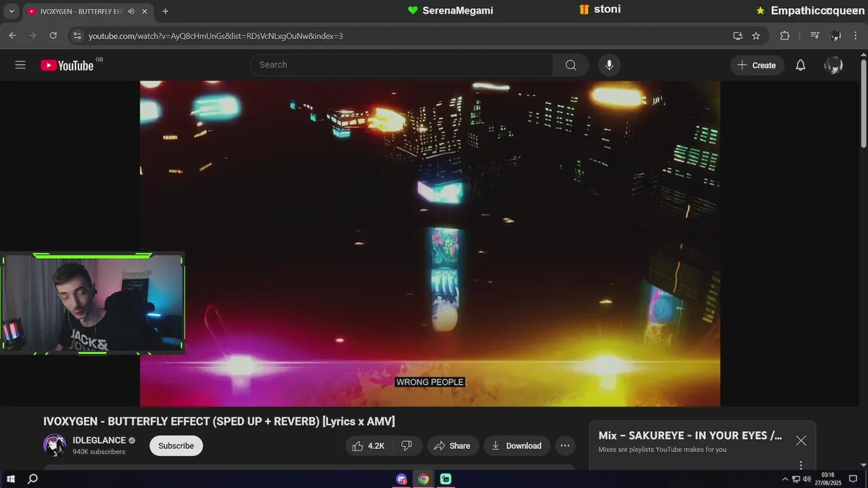
Task: Click the WRONG PEOPLE lyric caption
Action: 430,382
